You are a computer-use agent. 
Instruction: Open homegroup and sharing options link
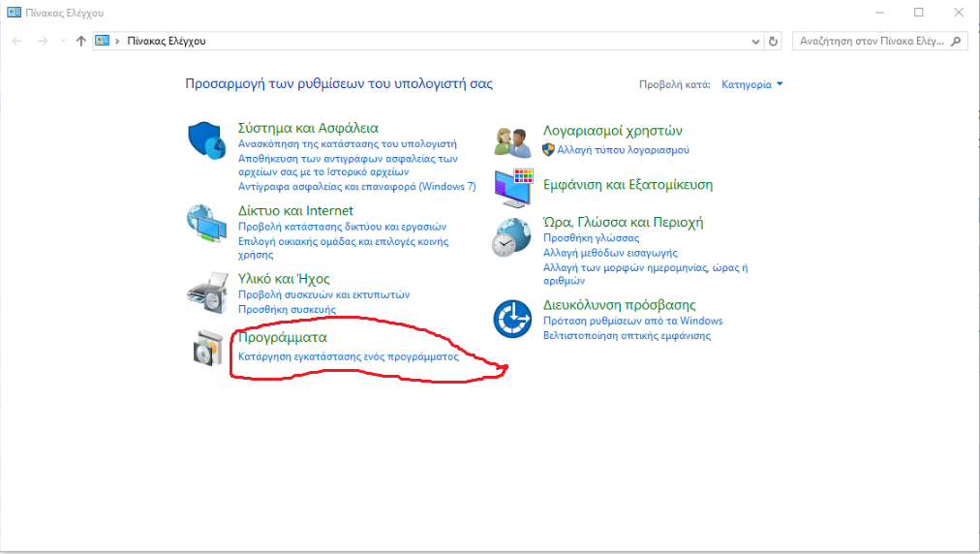(343, 248)
